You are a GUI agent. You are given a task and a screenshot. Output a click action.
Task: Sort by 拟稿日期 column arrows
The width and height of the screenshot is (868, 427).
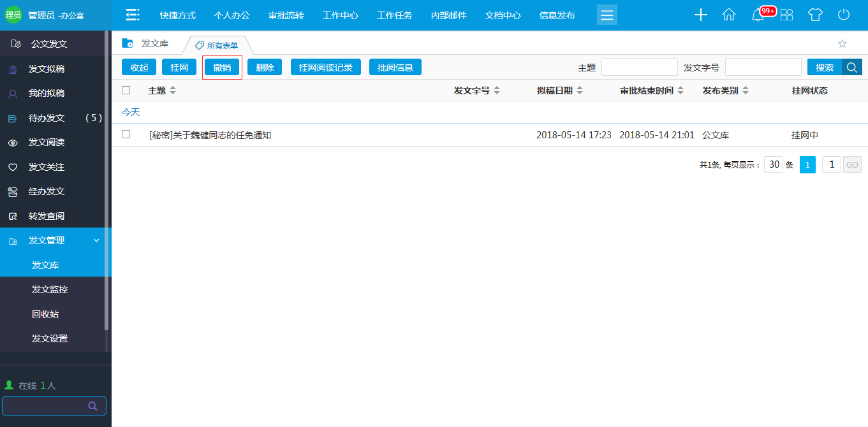(579, 90)
